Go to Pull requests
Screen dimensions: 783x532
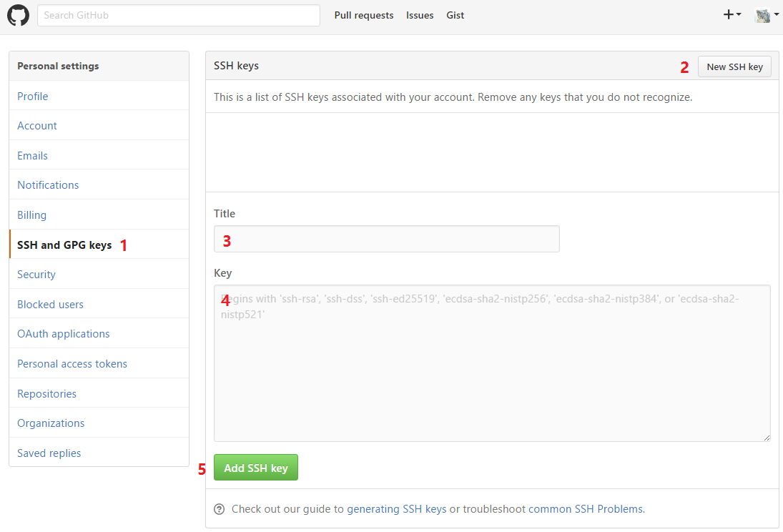[x=364, y=15]
